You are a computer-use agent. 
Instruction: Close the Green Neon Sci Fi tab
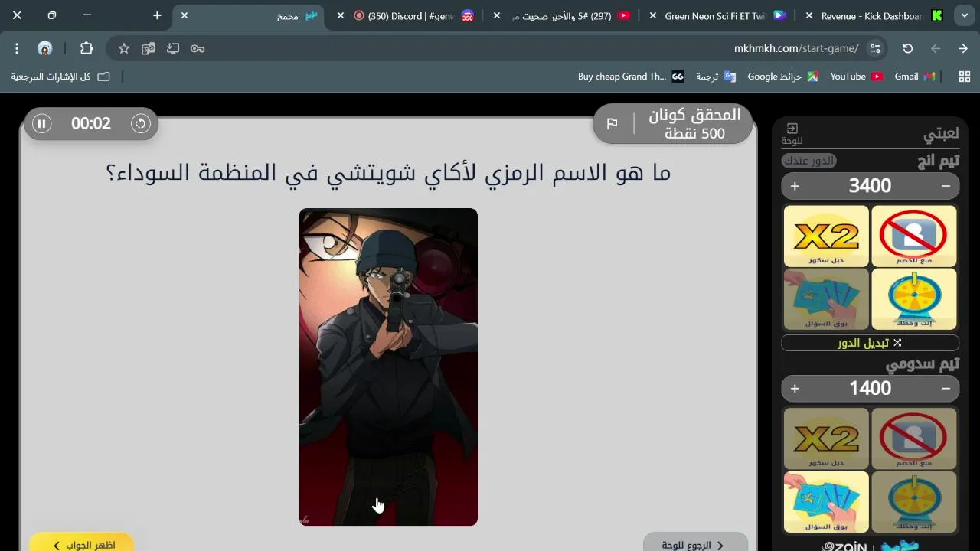pos(653,15)
